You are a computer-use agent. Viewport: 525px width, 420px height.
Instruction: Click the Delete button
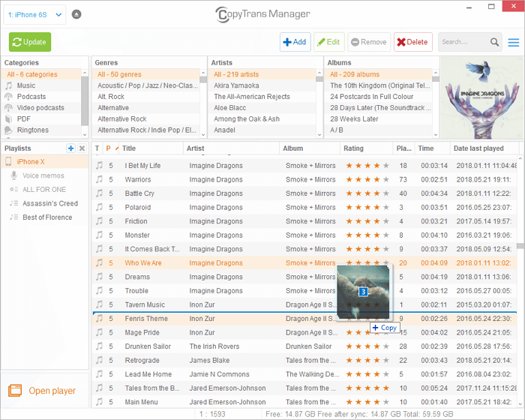[413, 42]
